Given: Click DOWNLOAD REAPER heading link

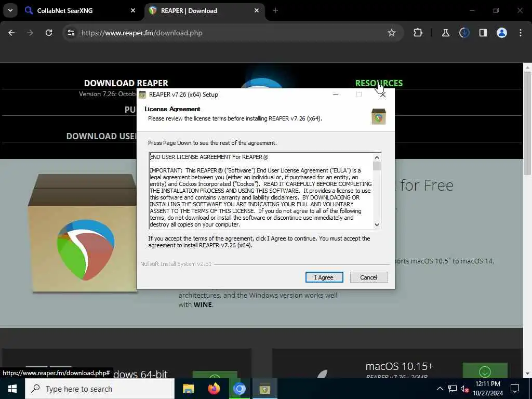Looking at the screenshot, I should [x=126, y=83].
